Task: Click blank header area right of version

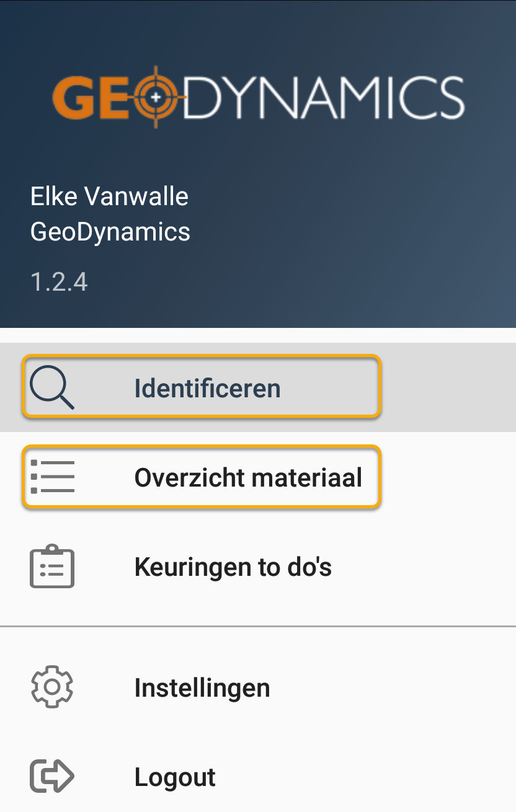Action: click(310, 282)
